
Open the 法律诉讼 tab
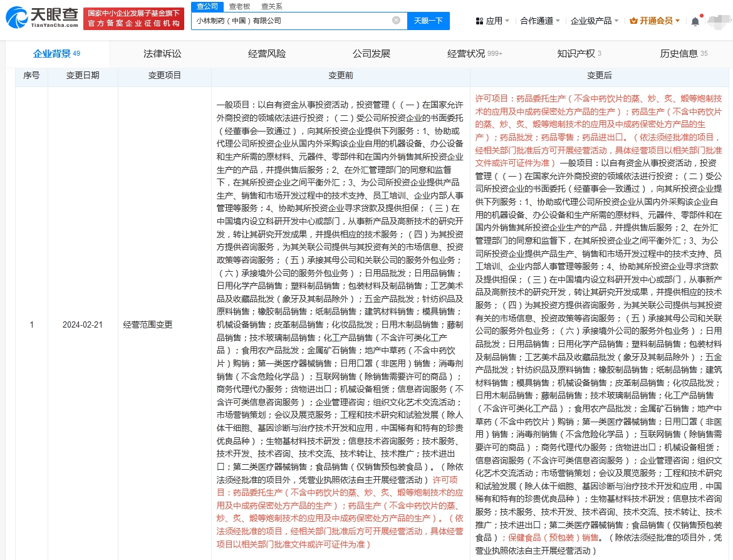[162, 54]
